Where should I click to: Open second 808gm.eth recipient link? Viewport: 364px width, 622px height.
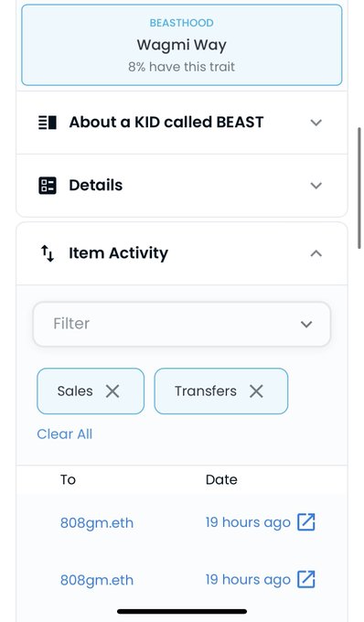[97, 580]
